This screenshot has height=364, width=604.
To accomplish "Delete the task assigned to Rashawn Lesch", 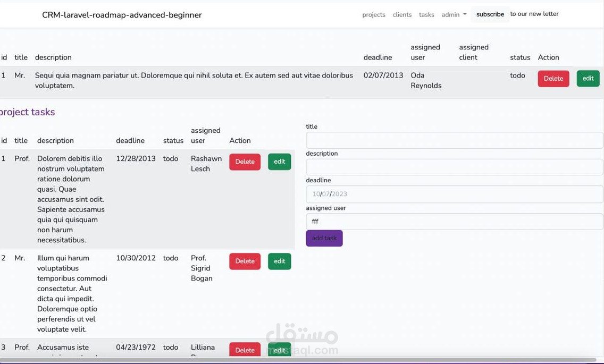I will coord(245,162).
